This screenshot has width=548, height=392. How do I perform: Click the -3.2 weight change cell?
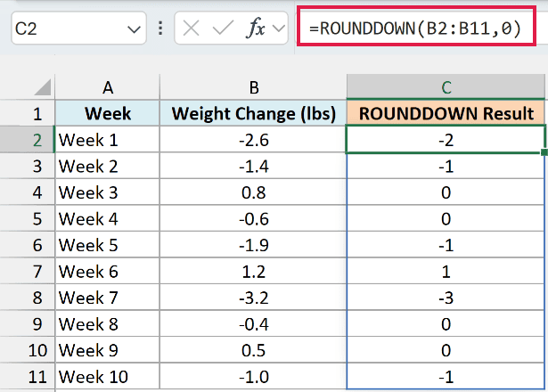tap(253, 298)
